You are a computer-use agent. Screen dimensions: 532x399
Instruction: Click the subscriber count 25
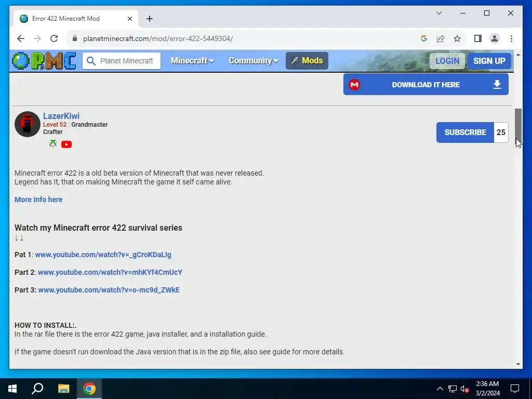(x=501, y=132)
